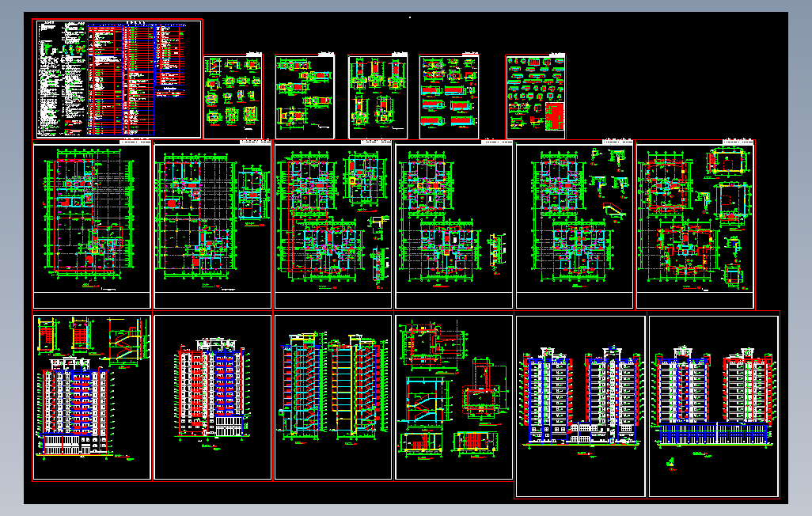Viewport: 812px width, 516px height.
Task: Select the second floor plan sheet in middle row
Action: [x=212, y=225]
